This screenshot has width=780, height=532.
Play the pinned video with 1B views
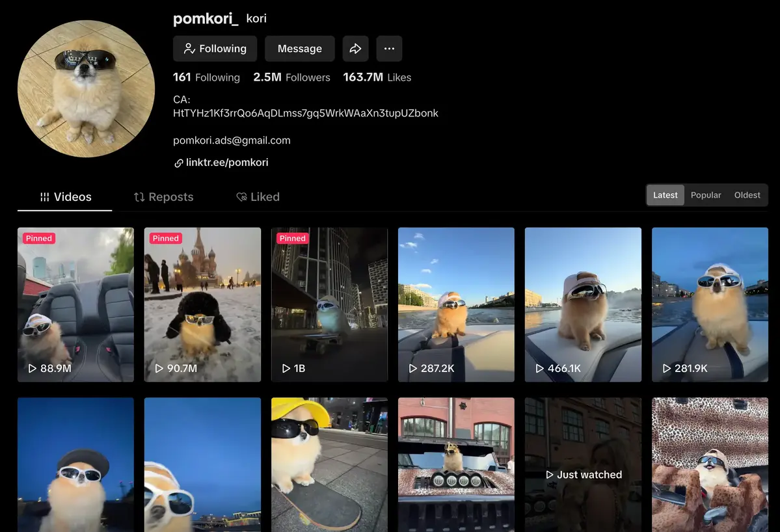coord(329,304)
